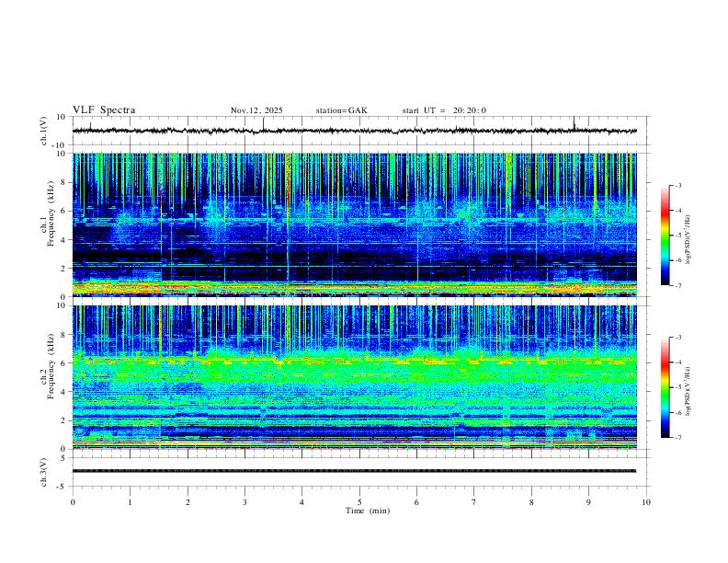Click the bright red spike near minute 3.75 in ch.1
This screenshot has width=728, height=563.
(x=288, y=195)
